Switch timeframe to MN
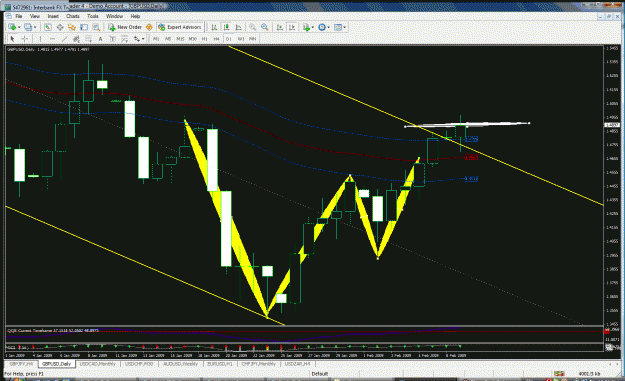Screen dimensions: 625x381 pos(252,39)
